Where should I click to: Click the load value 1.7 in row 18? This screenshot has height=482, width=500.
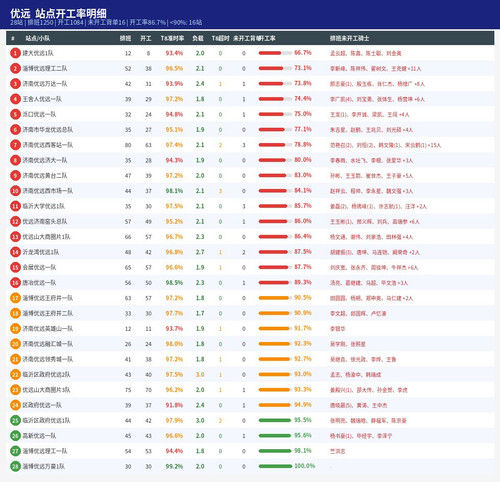click(x=200, y=313)
